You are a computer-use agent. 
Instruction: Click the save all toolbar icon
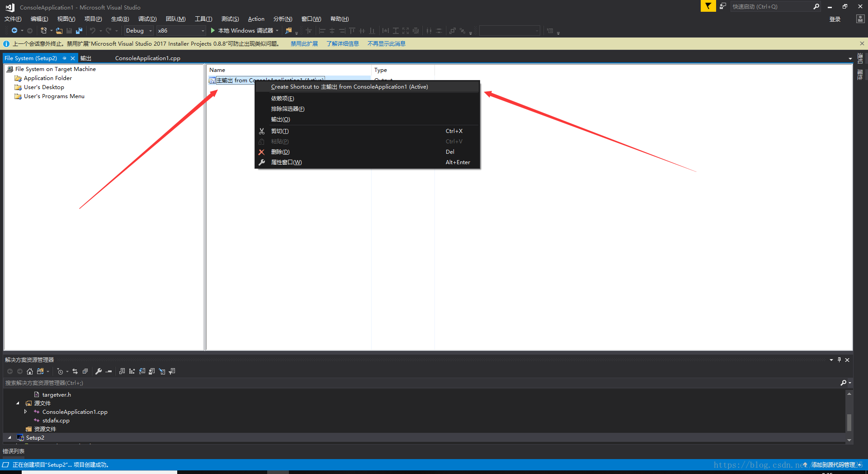coord(79,31)
